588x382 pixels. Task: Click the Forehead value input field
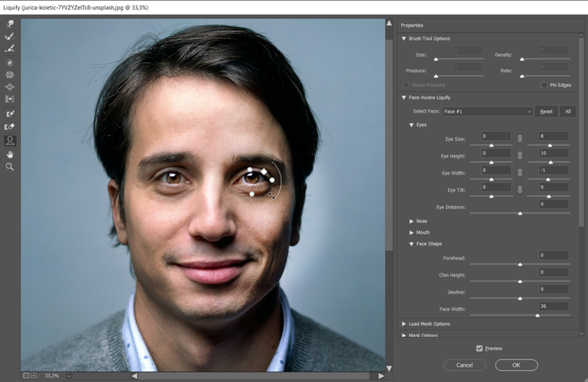(553, 255)
